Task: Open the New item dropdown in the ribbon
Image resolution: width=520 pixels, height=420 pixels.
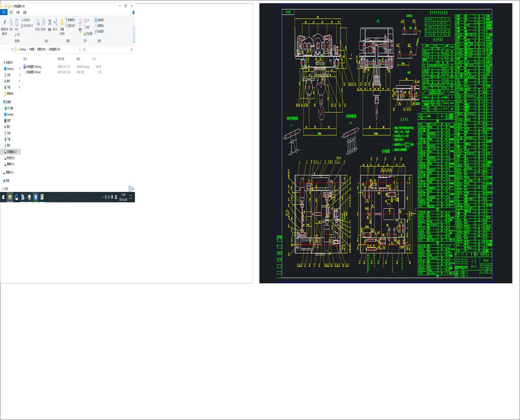Action: coord(71,20)
